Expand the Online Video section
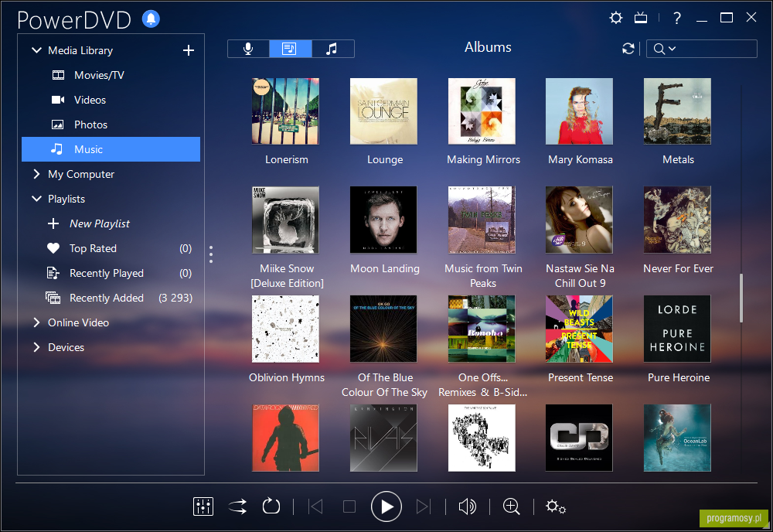 point(36,322)
